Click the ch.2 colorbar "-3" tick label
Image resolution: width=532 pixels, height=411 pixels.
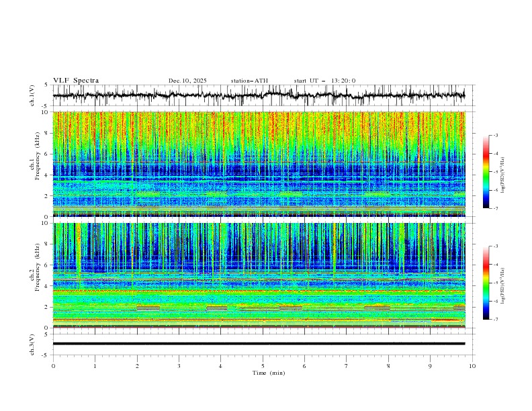click(496, 246)
